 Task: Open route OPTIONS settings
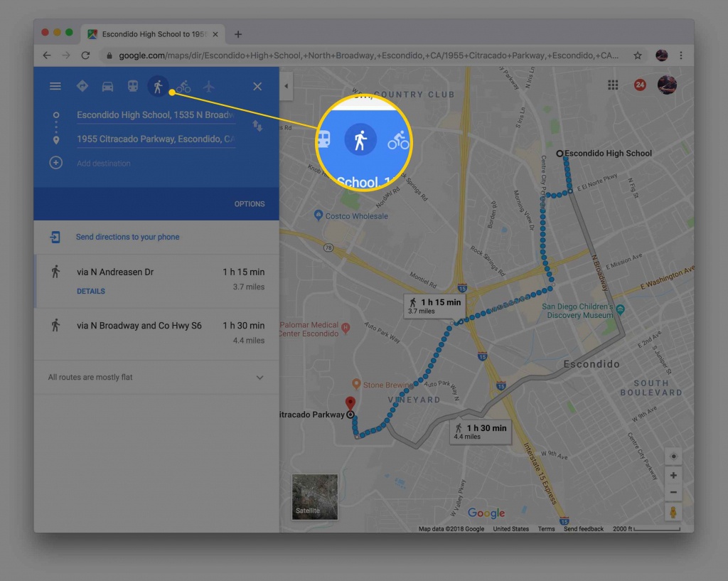click(250, 204)
